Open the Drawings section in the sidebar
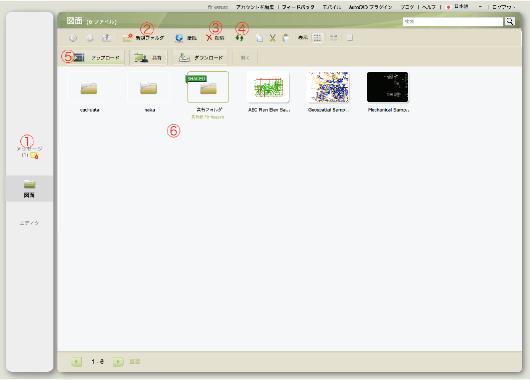 click(29, 189)
